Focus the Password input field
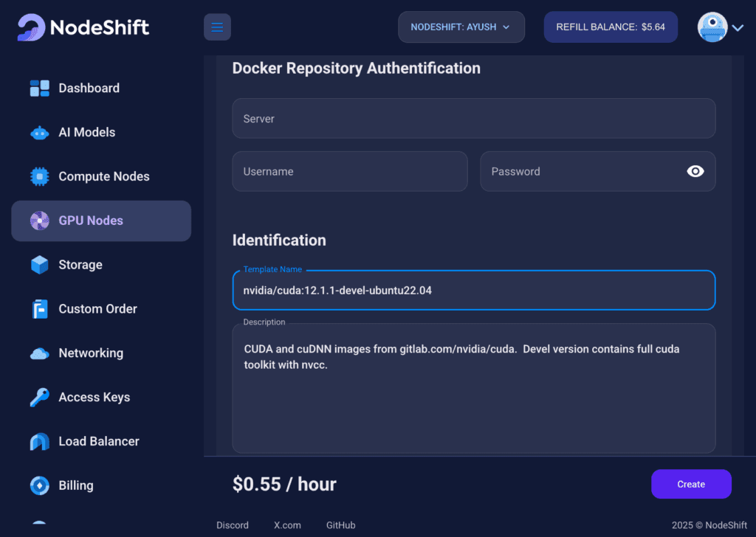Screen dimensions: 756x537 click(x=598, y=171)
